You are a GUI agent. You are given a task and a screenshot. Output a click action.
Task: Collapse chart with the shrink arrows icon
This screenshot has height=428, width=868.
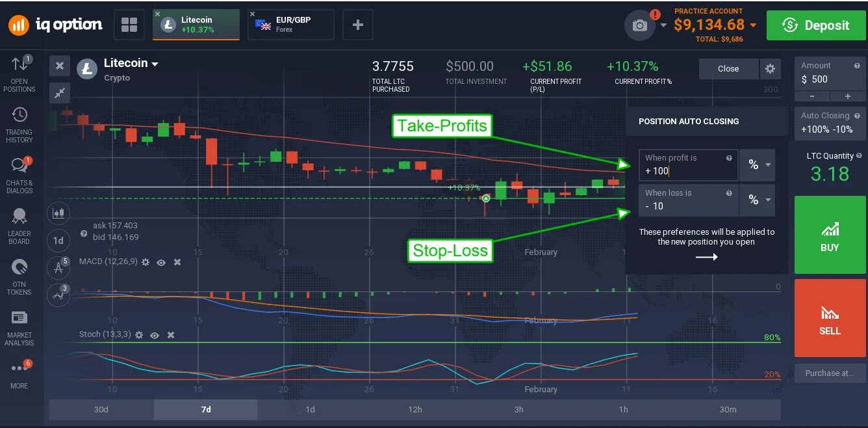click(x=59, y=93)
